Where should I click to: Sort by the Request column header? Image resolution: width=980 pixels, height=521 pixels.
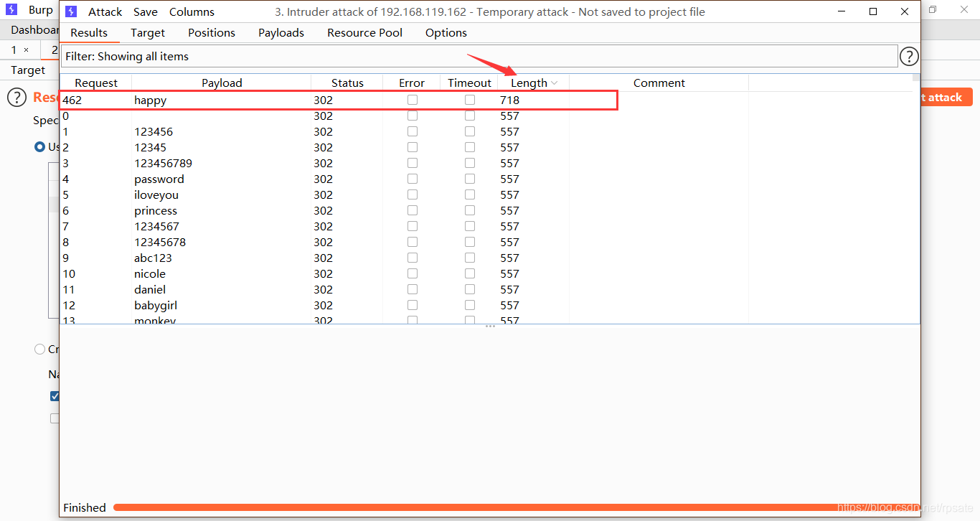tap(96, 83)
